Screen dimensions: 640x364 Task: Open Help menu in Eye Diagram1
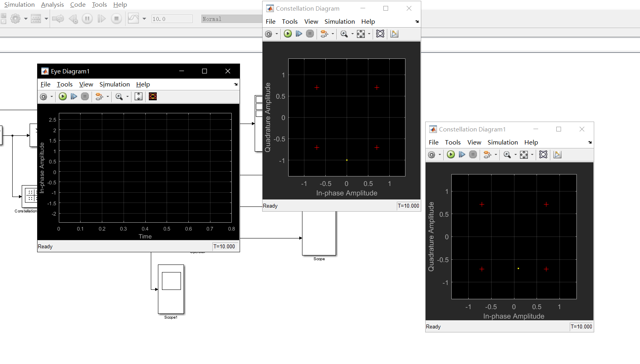143,84
